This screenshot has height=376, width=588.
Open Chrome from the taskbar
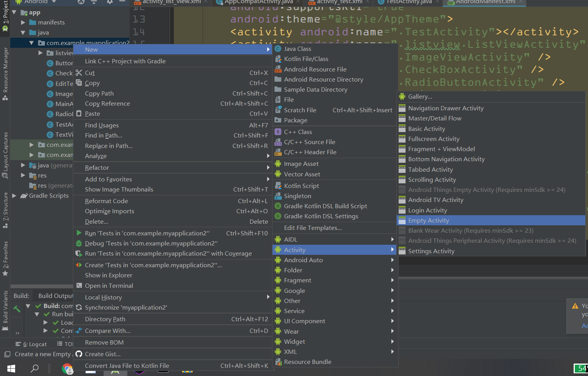point(68,369)
